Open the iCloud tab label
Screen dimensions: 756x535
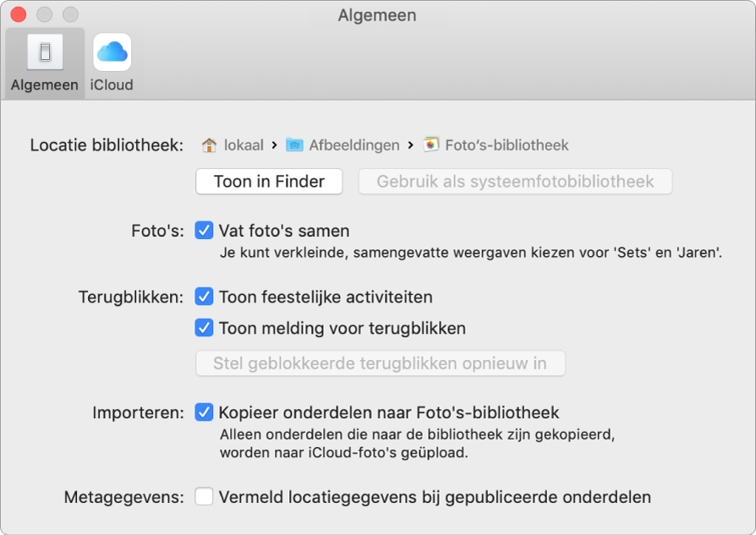[111, 85]
